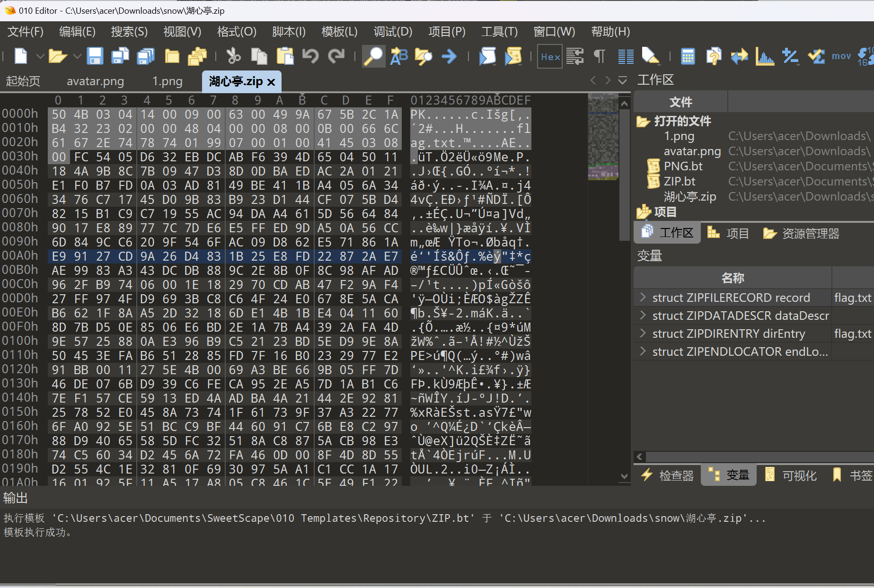
Task: Toggle the column mode lines button
Action: (x=626, y=56)
